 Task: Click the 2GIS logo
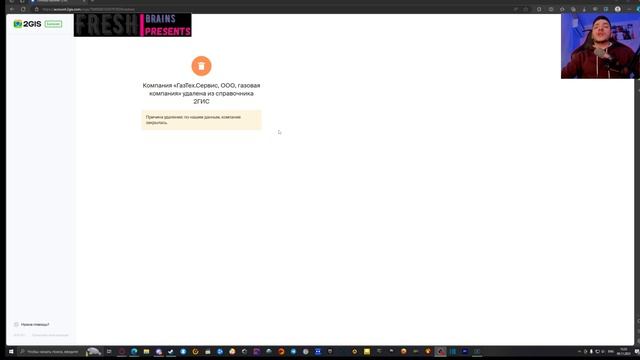27,24
